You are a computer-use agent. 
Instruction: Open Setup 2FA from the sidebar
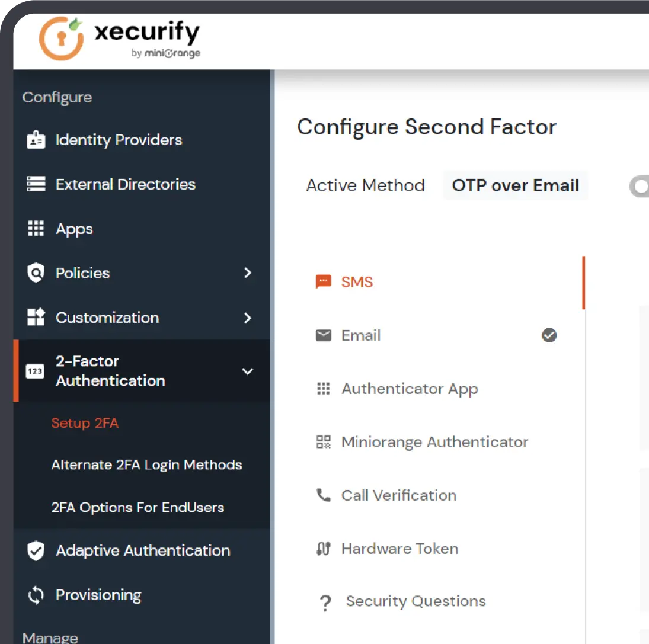point(84,423)
